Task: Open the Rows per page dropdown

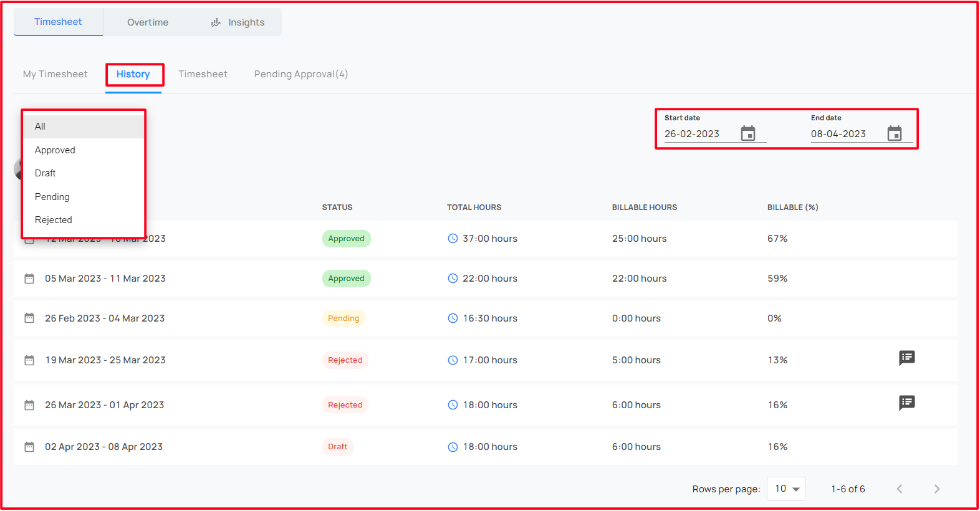Action: 786,489
